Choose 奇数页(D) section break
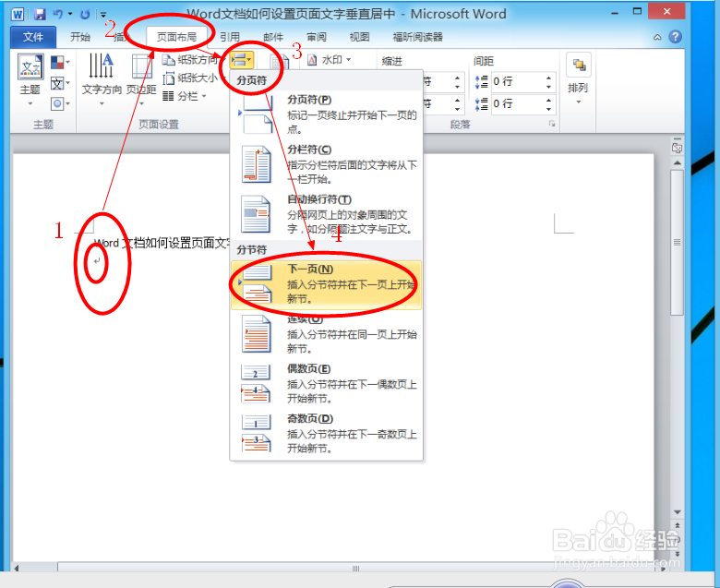The height and width of the screenshot is (588, 720). point(327,433)
